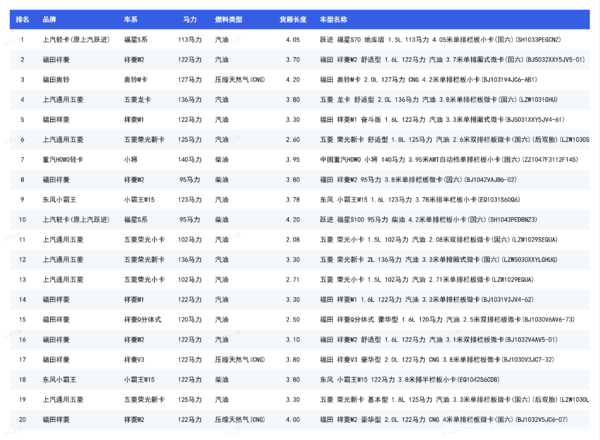This screenshot has width=600, height=440.
Task: Select rank number 20 cell
Action: point(22,421)
